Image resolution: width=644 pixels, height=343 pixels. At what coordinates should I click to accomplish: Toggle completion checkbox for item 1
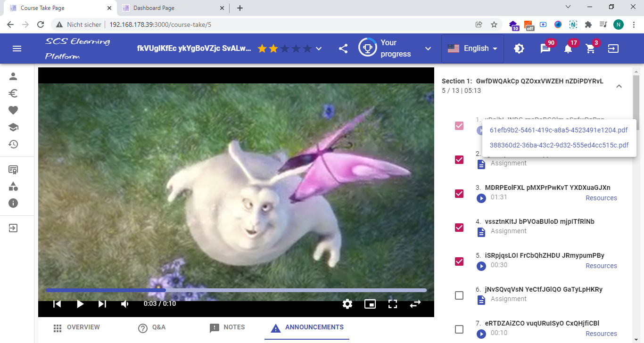click(x=459, y=126)
